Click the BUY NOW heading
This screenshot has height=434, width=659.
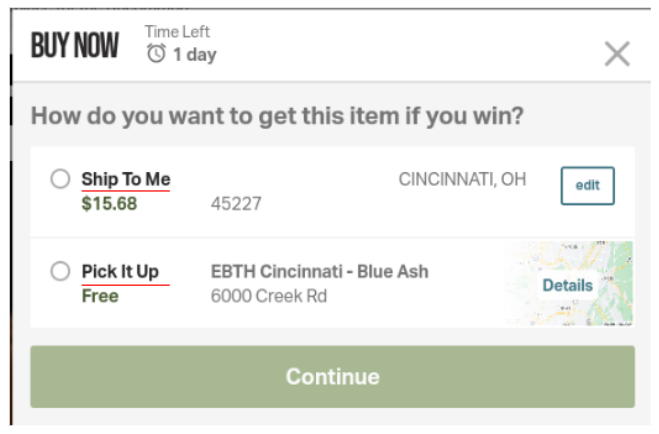tap(75, 45)
